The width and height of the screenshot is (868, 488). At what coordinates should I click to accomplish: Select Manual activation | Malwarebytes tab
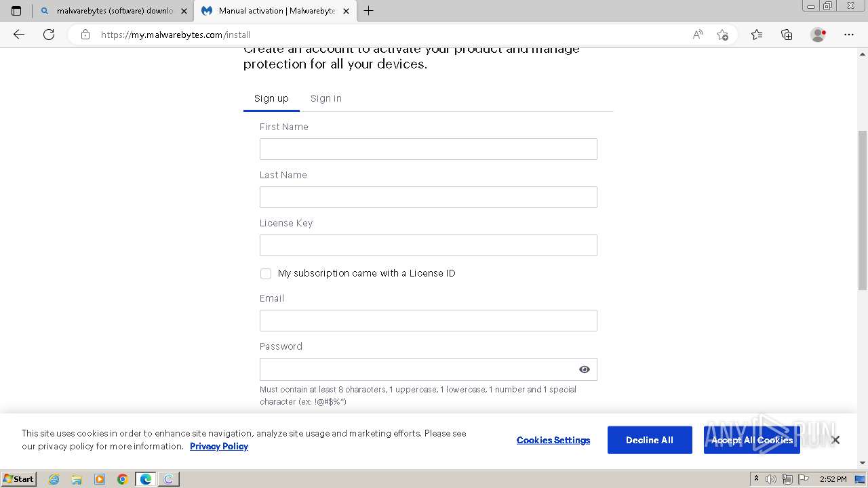point(275,11)
